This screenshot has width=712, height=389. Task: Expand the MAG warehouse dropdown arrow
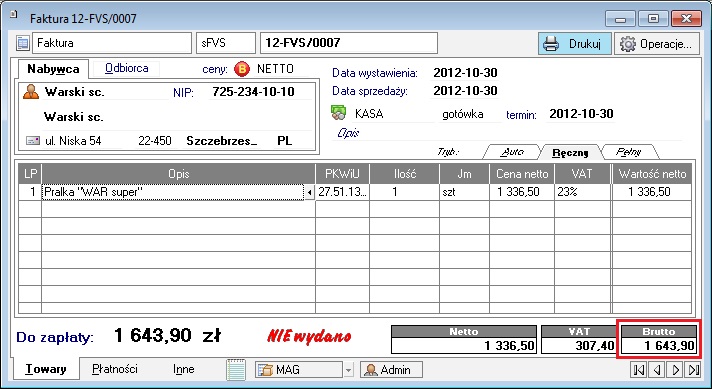[x=348, y=370]
